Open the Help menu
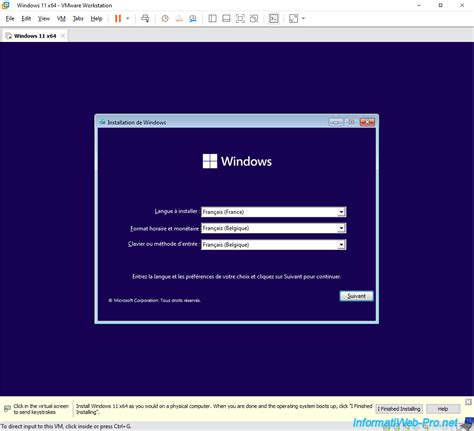The width and height of the screenshot is (474, 431). pos(96,19)
